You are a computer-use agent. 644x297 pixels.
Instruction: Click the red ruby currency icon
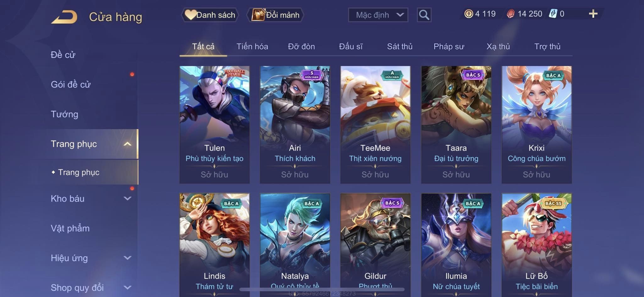point(511,14)
